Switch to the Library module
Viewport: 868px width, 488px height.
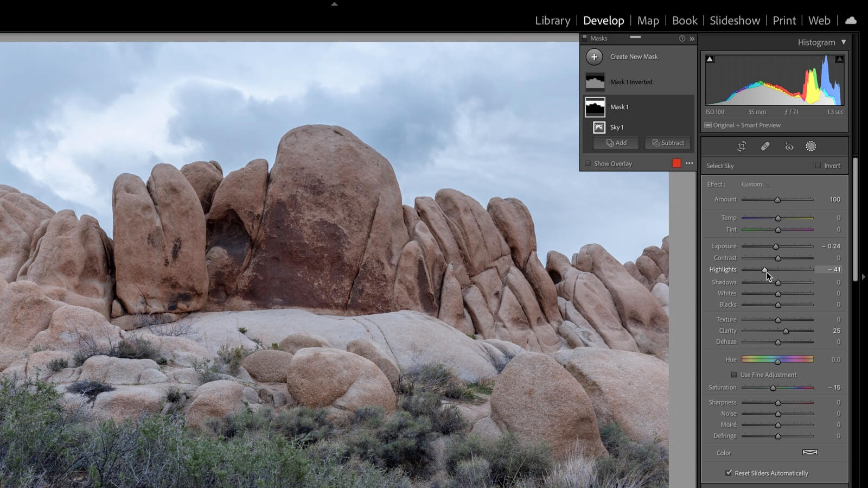(552, 21)
